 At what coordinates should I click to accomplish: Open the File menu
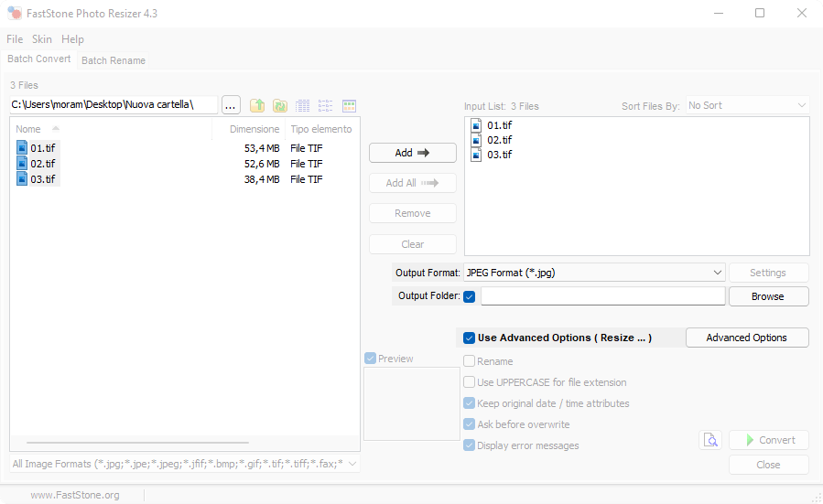pos(15,39)
